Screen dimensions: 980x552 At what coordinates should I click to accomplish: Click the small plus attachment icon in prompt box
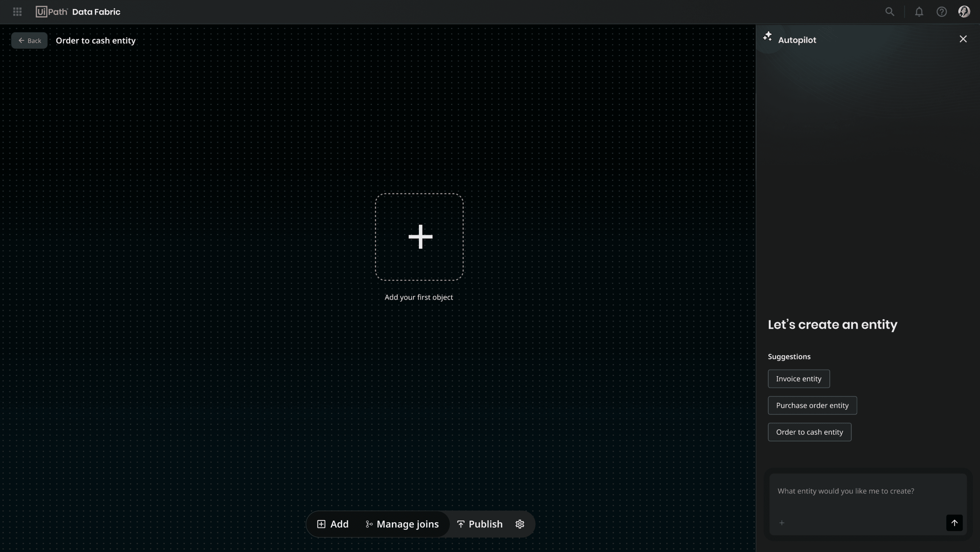[x=782, y=523]
